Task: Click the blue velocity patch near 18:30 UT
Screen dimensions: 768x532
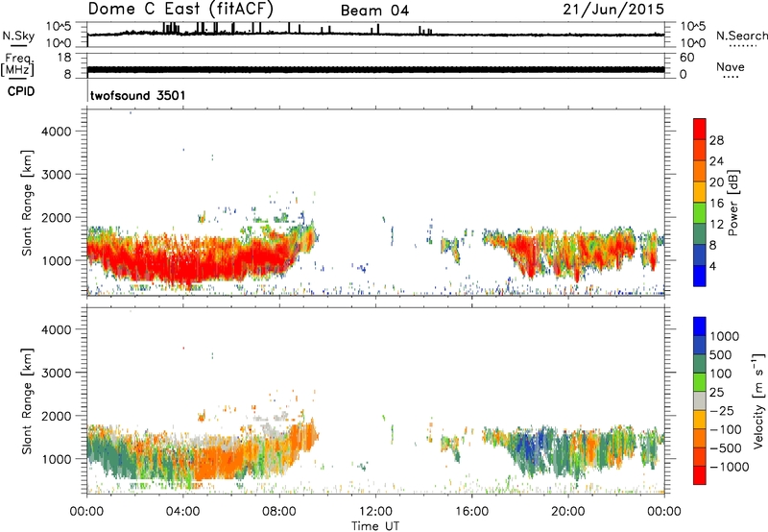Action: (530, 444)
